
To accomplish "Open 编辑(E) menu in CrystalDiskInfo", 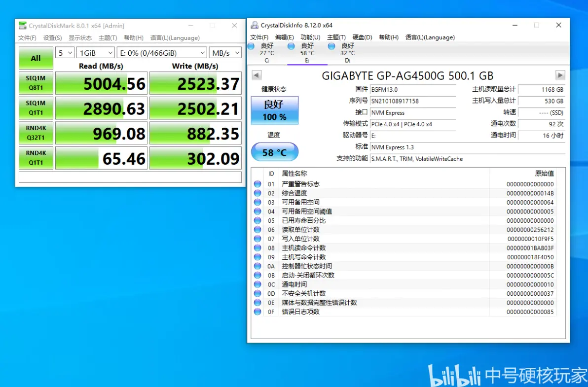I will point(284,37).
